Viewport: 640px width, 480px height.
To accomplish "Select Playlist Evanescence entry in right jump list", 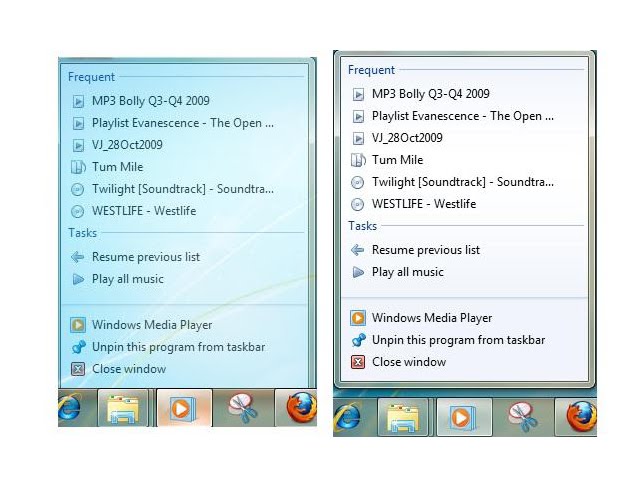I will [x=465, y=116].
